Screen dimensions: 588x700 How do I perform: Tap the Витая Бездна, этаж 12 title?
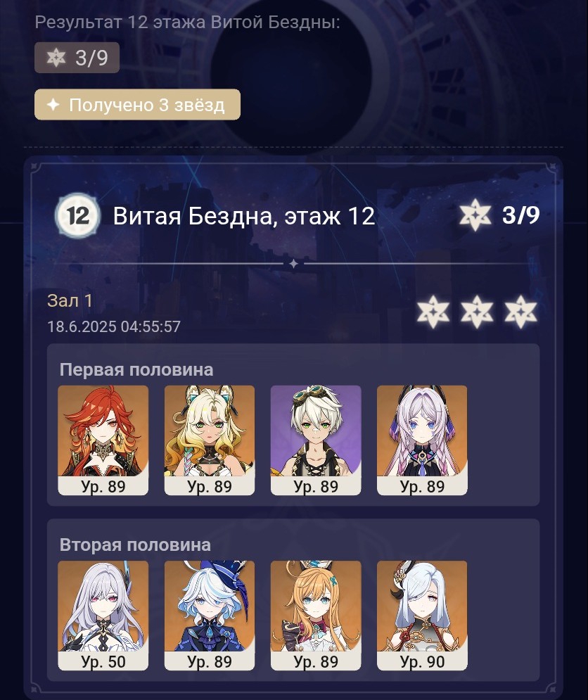244,216
